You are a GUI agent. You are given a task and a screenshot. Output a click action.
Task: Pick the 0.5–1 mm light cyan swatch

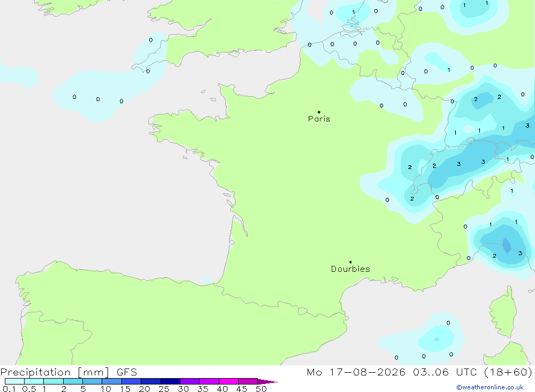pos(34,381)
